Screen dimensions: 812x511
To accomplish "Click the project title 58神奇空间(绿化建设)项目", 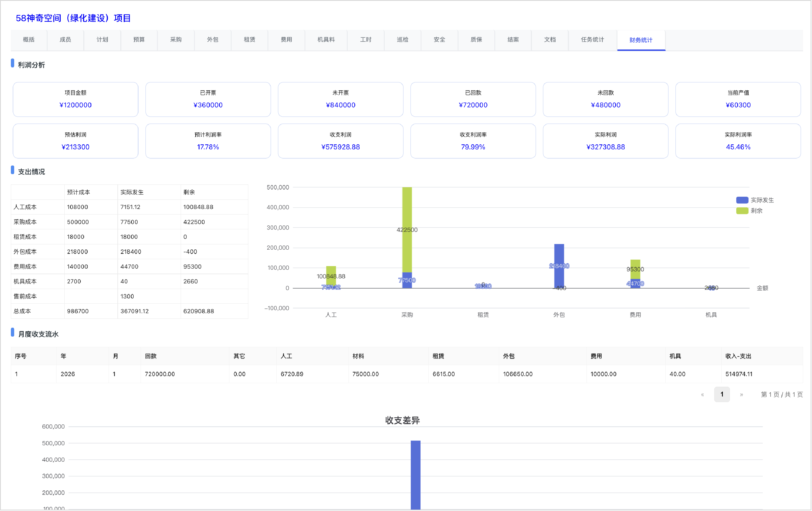I will pyautogui.click(x=73, y=18).
